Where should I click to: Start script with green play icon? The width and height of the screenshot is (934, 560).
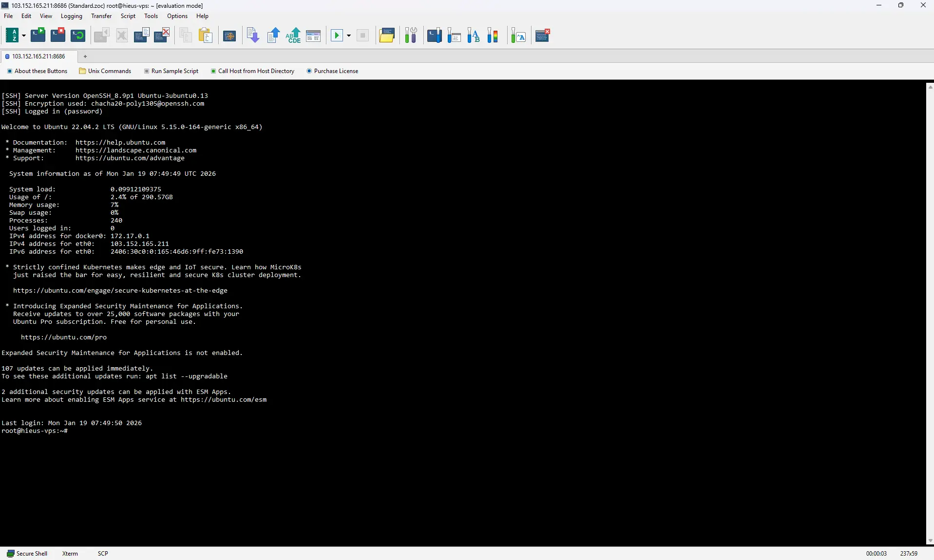click(337, 36)
